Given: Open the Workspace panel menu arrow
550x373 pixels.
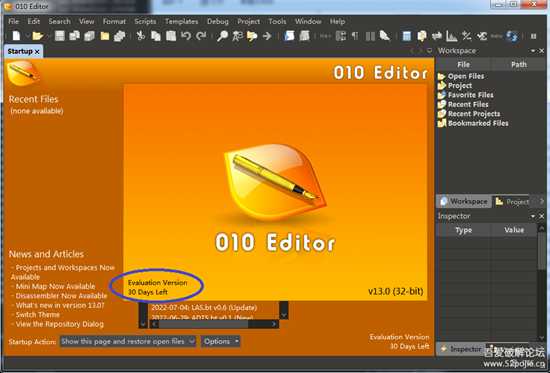Looking at the screenshot, I should 533,51.
